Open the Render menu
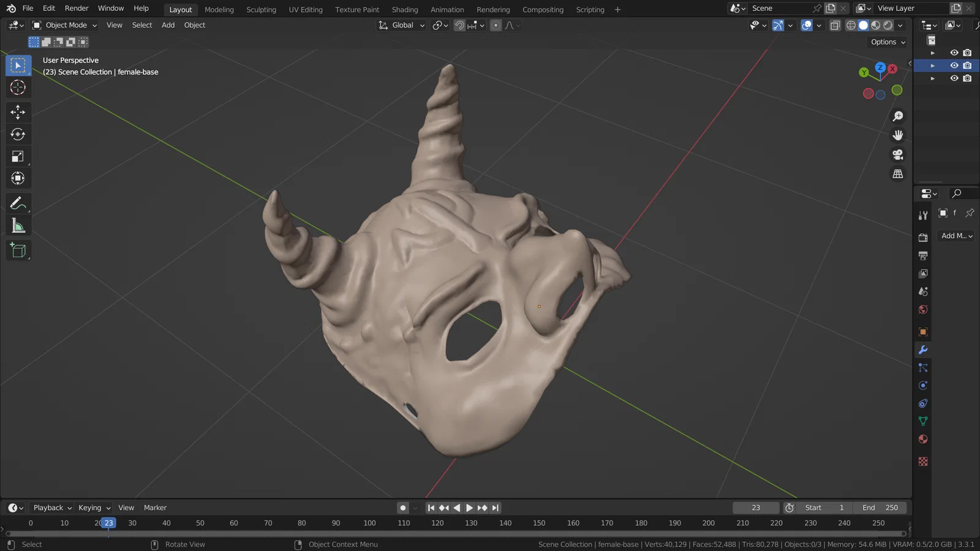 point(77,9)
